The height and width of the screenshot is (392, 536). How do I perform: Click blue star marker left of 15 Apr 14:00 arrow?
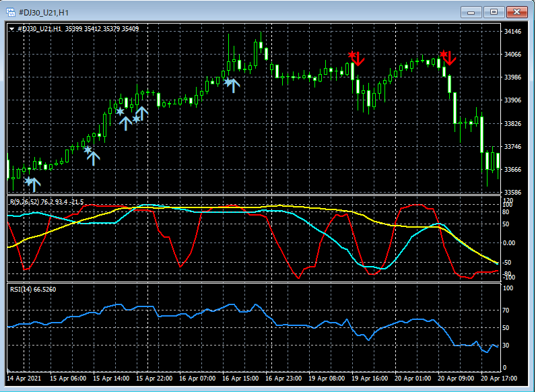tap(119, 111)
